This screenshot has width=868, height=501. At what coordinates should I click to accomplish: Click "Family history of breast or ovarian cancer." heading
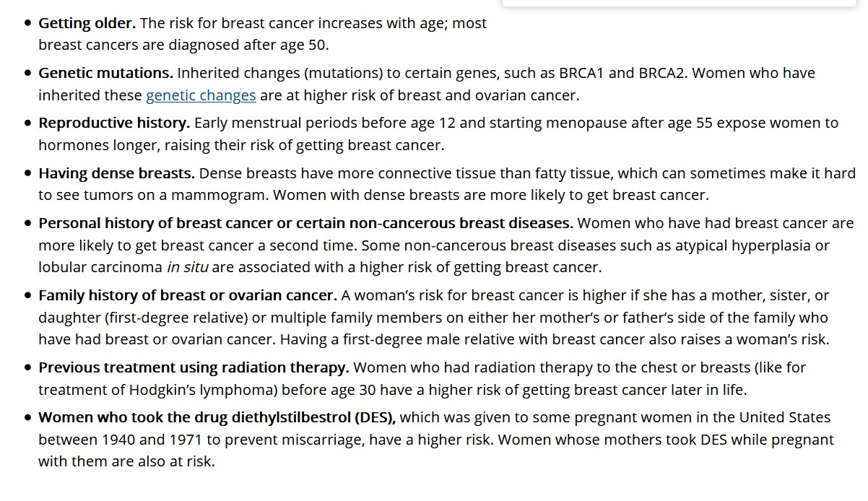click(188, 295)
